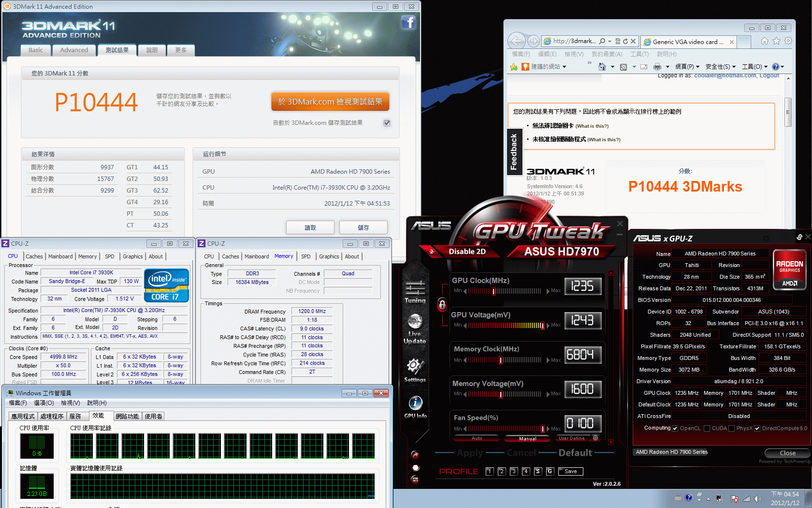The width and height of the screenshot is (812, 508).
Task: Click the Facebook icon in 3DMark 11
Action: tap(408, 22)
